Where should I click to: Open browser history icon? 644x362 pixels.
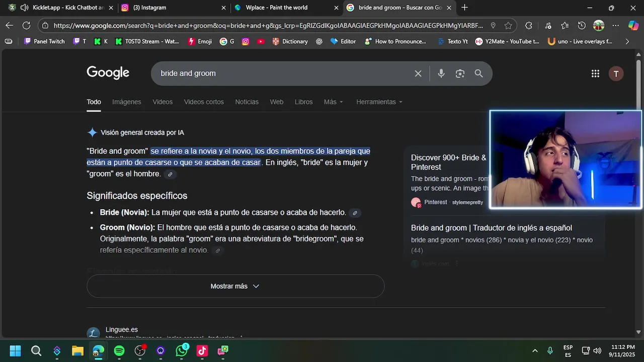pos(582,25)
